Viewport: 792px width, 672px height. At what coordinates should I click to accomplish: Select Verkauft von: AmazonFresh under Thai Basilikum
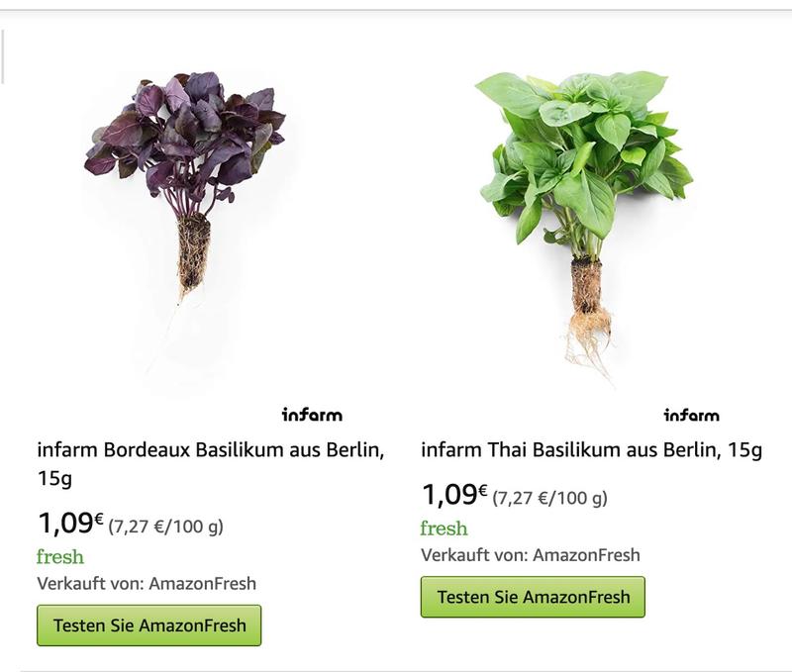531,554
